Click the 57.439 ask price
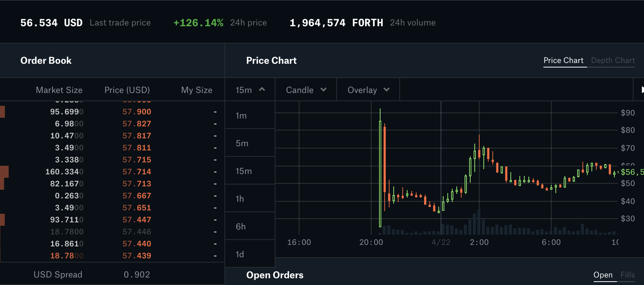The height and width of the screenshot is (285, 644). click(x=137, y=256)
